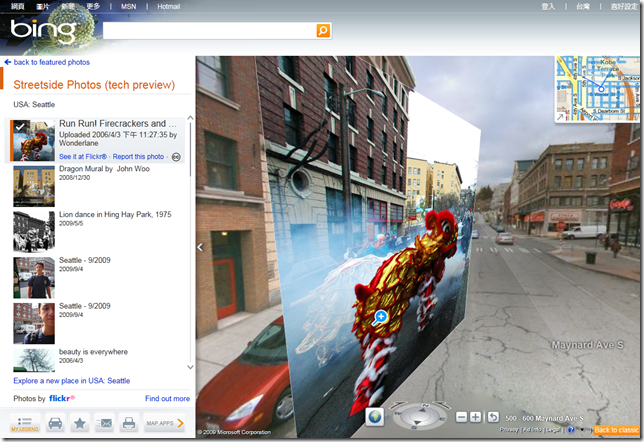This screenshot has width=644, height=442.
Task: Click 'Lion dance in Hing Hay Park, 1975' title
Action: tap(115, 214)
